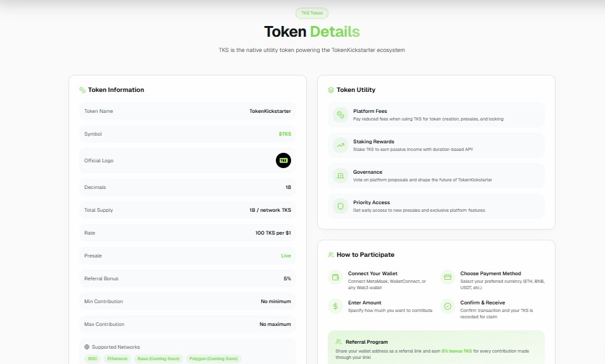605x364 pixels.
Task: Click the TKS Token badge
Action: (312, 13)
